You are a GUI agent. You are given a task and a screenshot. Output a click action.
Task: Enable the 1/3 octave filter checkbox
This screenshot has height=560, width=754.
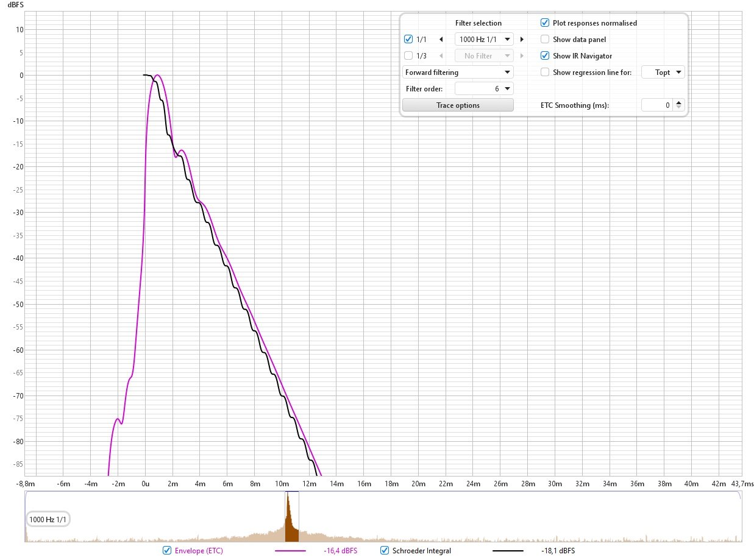409,56
